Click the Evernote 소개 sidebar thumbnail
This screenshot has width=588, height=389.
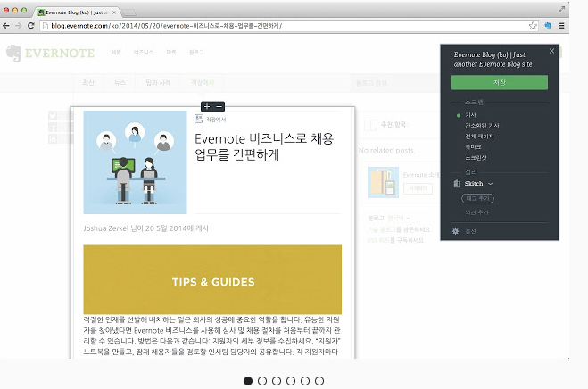point(383,182)
